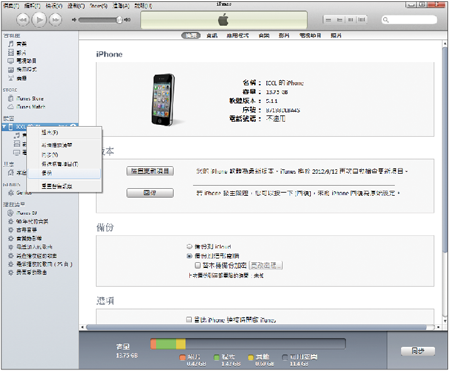Choose Transfer Purchases (T) in context menu
Viewport: 450px width, 372px height.
coord(60,164)
